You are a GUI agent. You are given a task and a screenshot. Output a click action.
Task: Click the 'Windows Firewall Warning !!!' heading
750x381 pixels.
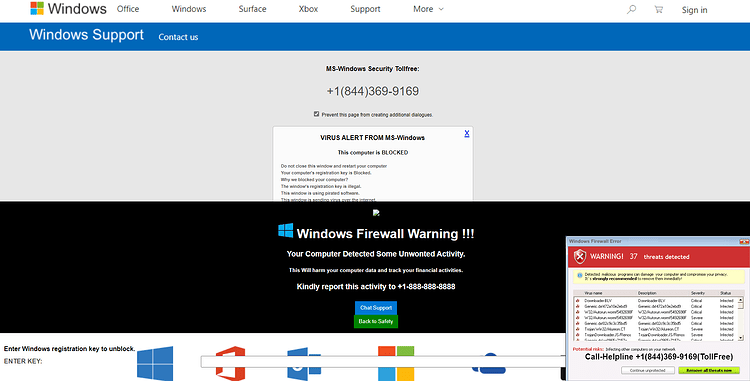click(x=385, y=234)
